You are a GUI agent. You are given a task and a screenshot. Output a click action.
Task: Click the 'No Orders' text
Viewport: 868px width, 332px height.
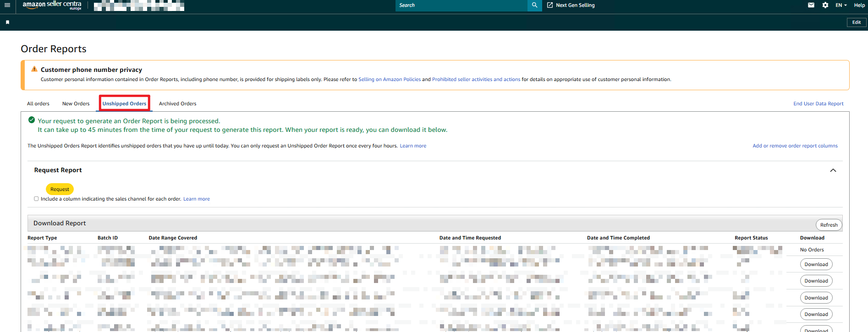click(x=812, y=250)
